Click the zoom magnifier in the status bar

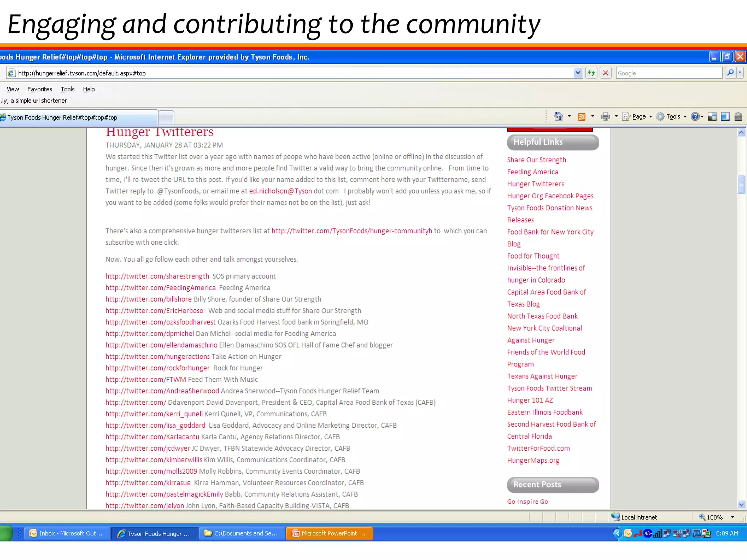702,517
